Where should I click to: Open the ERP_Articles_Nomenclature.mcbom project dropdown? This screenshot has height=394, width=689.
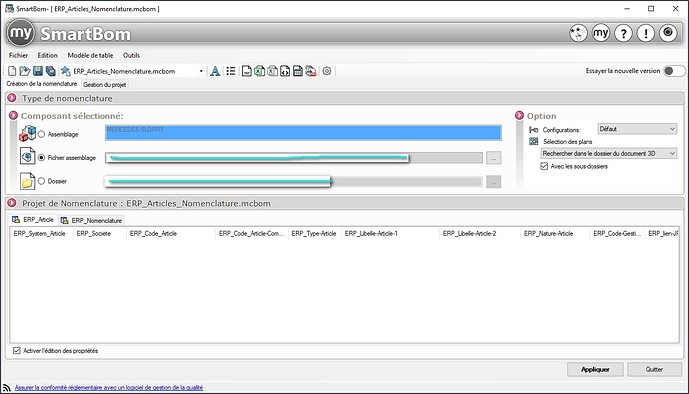pos(201,71)
